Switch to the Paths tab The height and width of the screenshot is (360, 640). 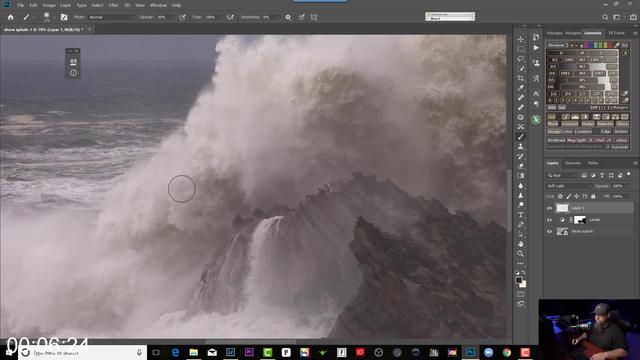(593, 163)
